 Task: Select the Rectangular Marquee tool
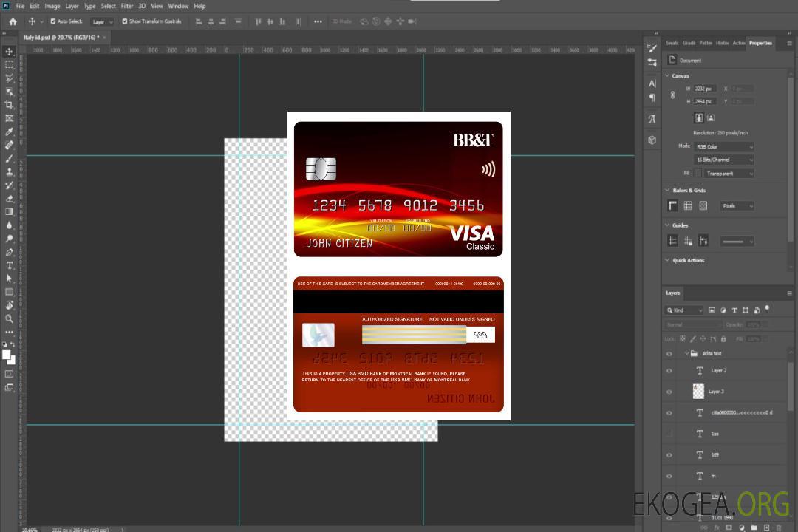click(9, 65)
